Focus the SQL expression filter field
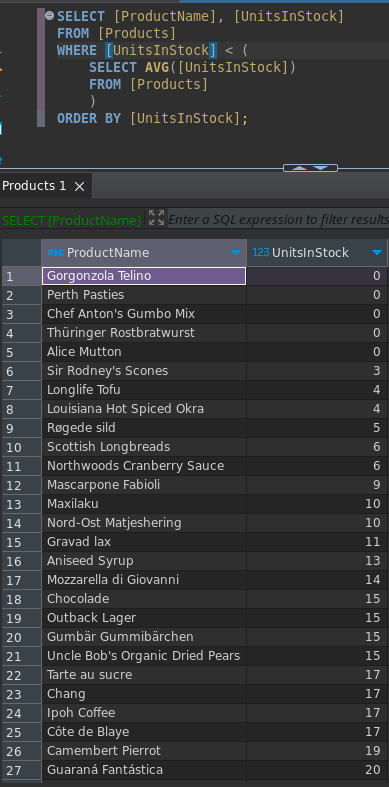The width and height of the screenshot is (389, 787). pos(278,219)
